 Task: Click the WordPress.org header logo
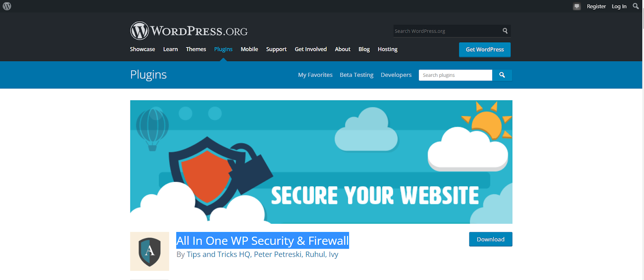189,31
